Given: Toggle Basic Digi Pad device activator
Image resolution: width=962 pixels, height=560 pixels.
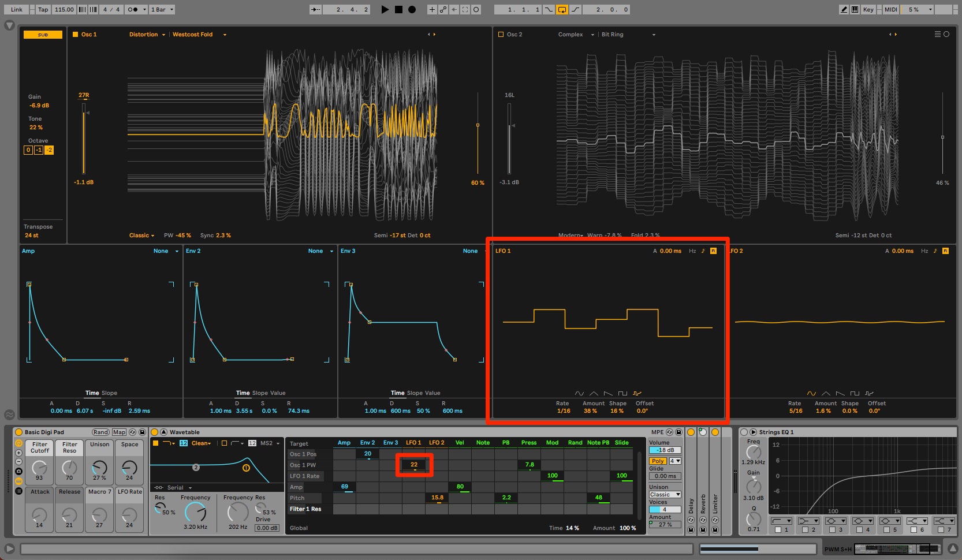Looking at the screenshot, I should 18,432.
